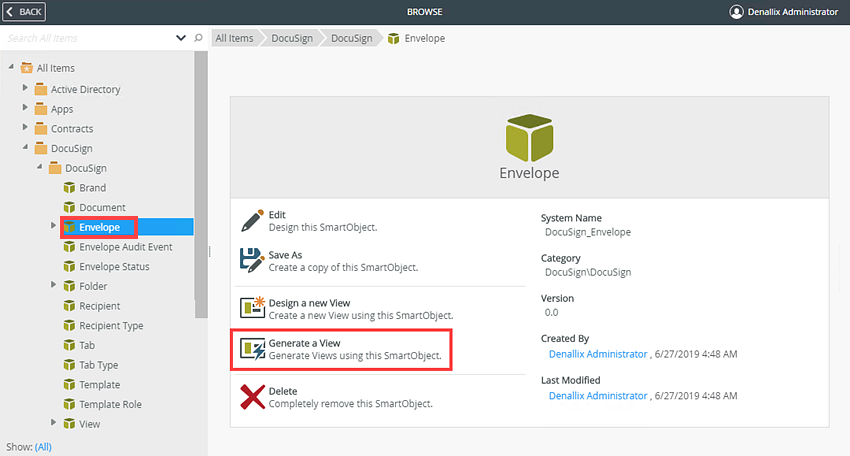Click the Edit pencil icon
This screenshot has height=456, width=850.
tap(252, 221)
